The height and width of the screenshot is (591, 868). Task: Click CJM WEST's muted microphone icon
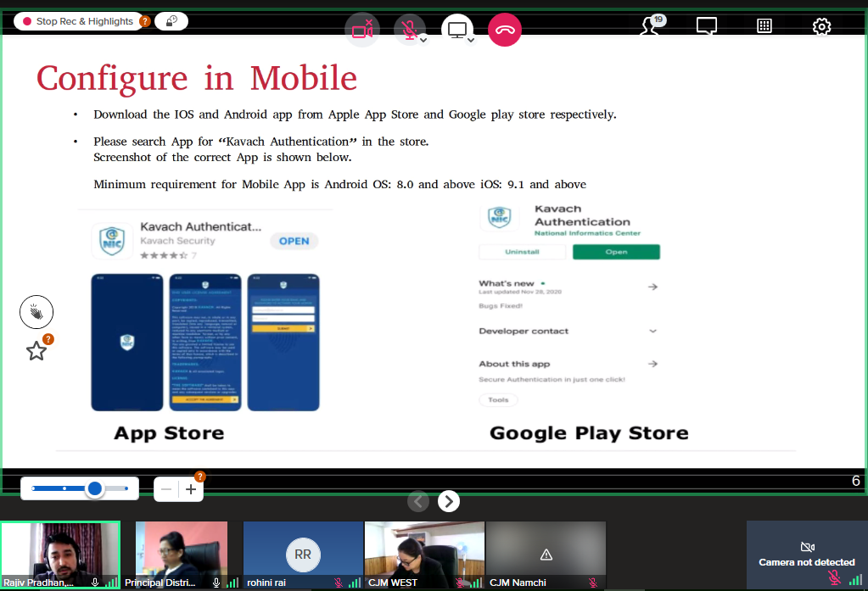tap(460, 583)
